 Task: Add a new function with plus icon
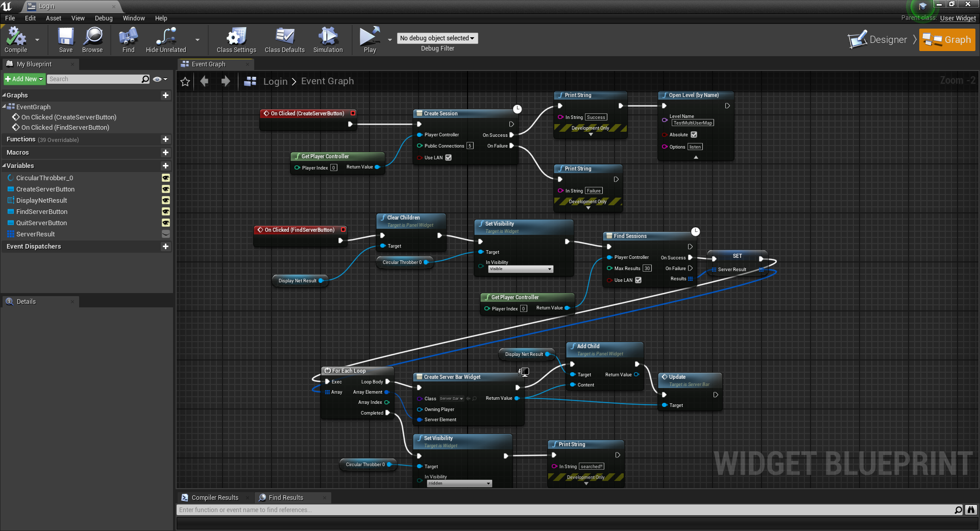click(165, 139)
